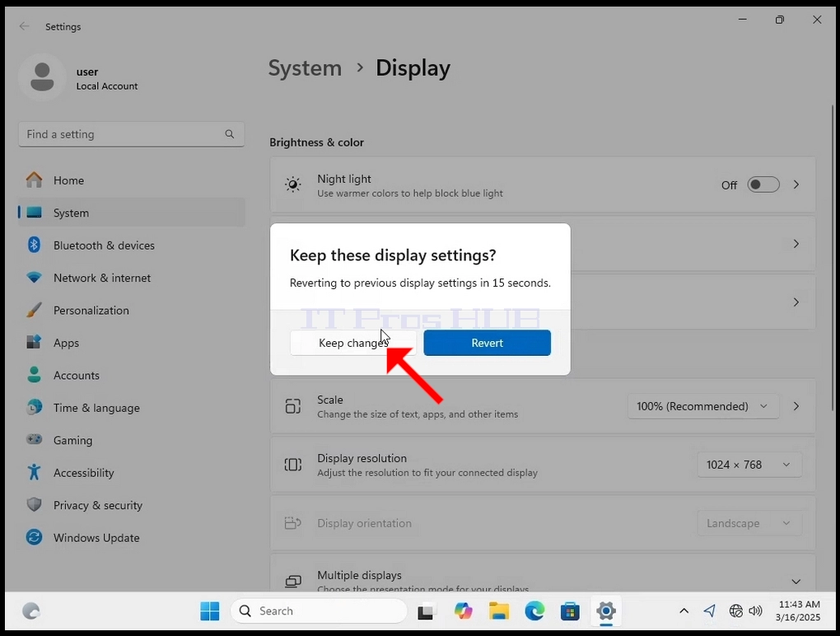Screen dimensions: 840x636
Task: Click the location arrow tray icon
Action: coord(710,610)
